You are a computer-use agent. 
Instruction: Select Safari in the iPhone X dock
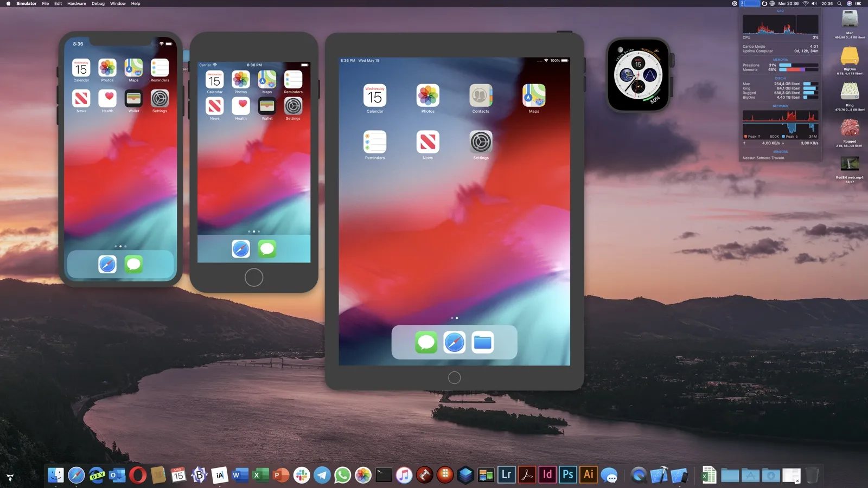coord(107,264)
